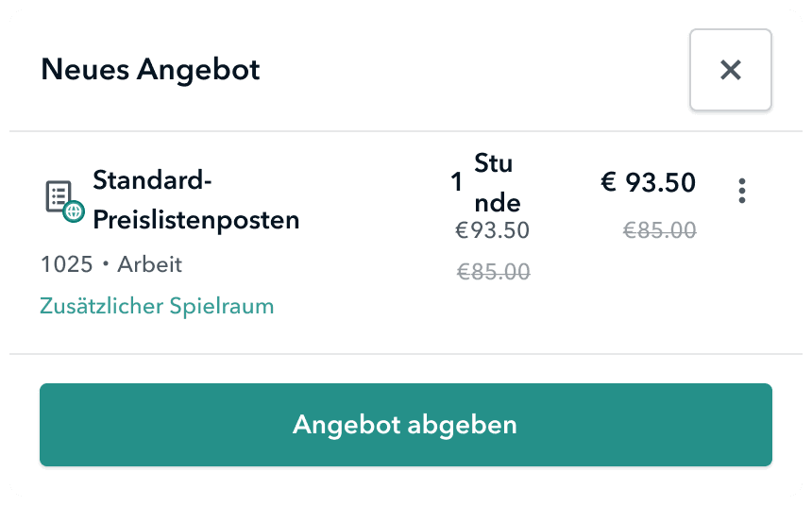Close the Neues Angebot dialog
This screenshot has width=812, height=506.
(731, 70)
